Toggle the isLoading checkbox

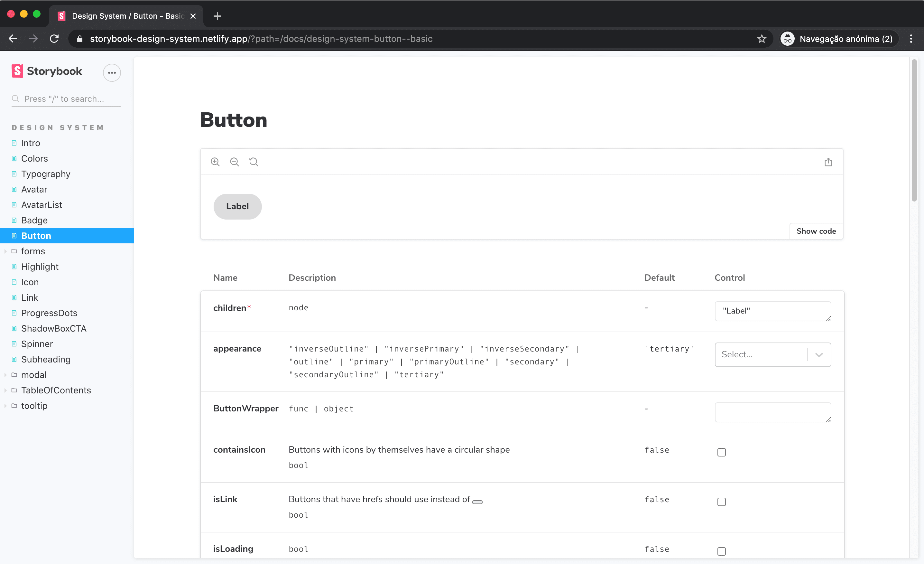pos(722,551)
